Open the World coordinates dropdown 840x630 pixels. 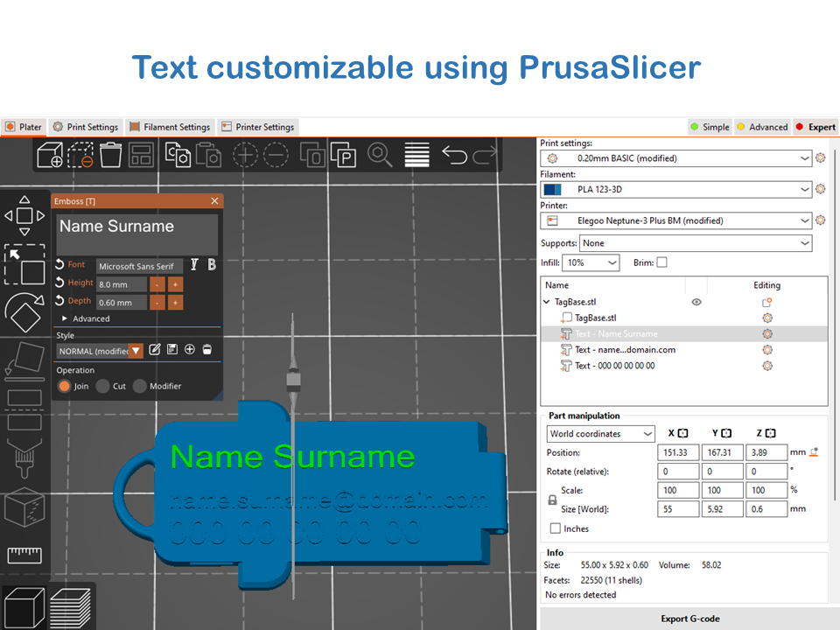(x=600, y=434)
